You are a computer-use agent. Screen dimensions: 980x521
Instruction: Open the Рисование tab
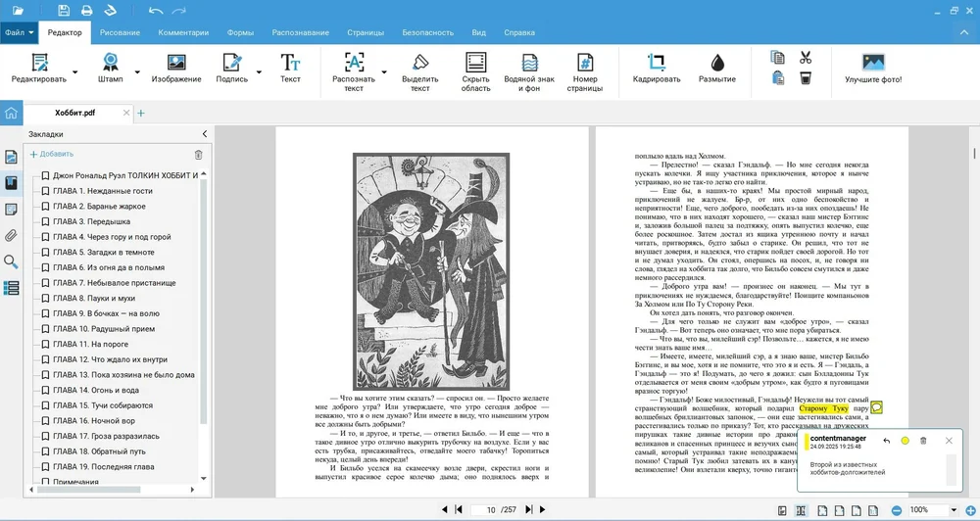tap(120, 32)
